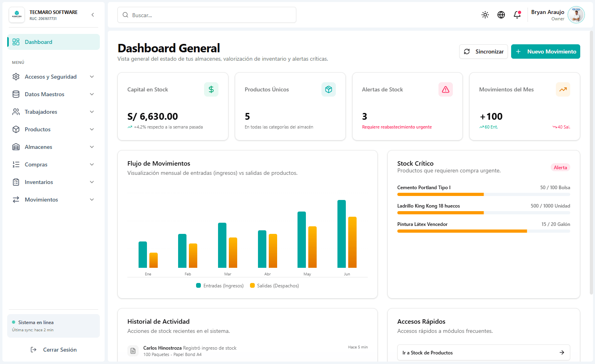This screenshot has width=595, height=364.
Task: Expand the Datos Maestros menu chevron
Action: point(92,94)
